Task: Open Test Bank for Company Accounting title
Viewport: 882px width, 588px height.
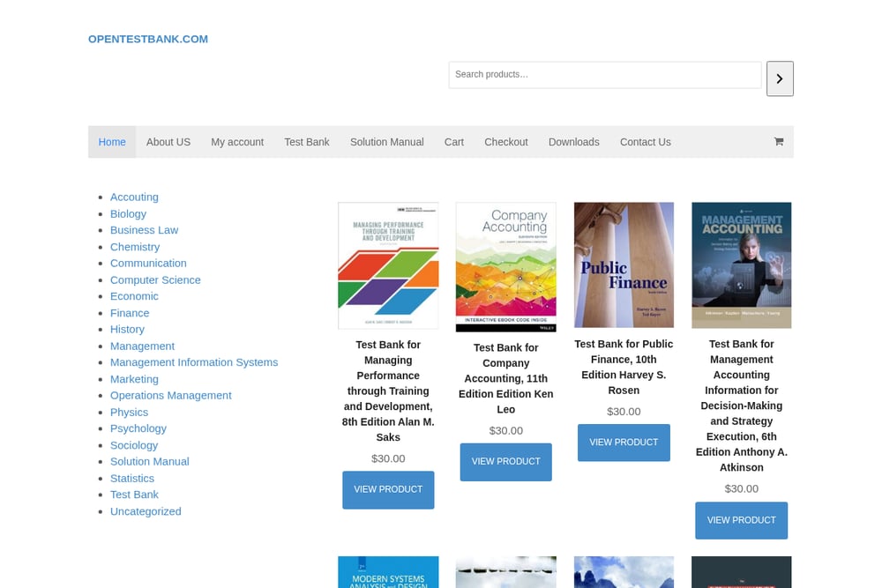Action: pyautogui.click(x=505, y=378)
